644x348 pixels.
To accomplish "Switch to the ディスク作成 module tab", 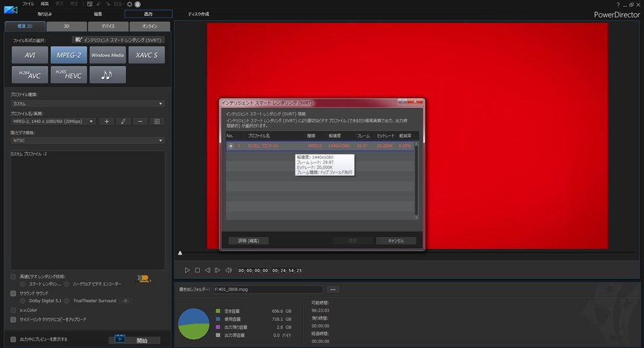I will 198,14.
